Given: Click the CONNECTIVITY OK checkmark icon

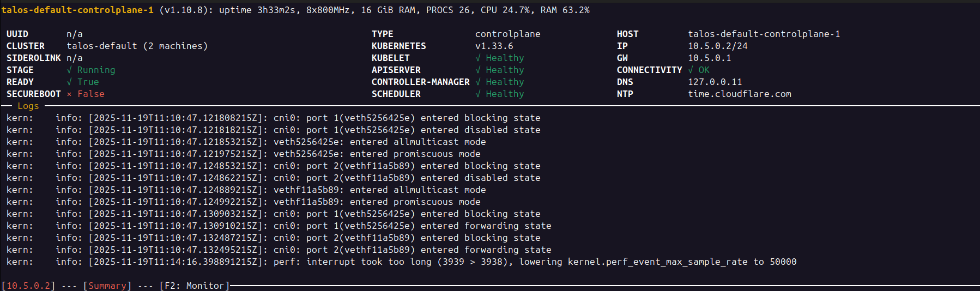Looking at the screenshot, I should click(x=691, y=70).
